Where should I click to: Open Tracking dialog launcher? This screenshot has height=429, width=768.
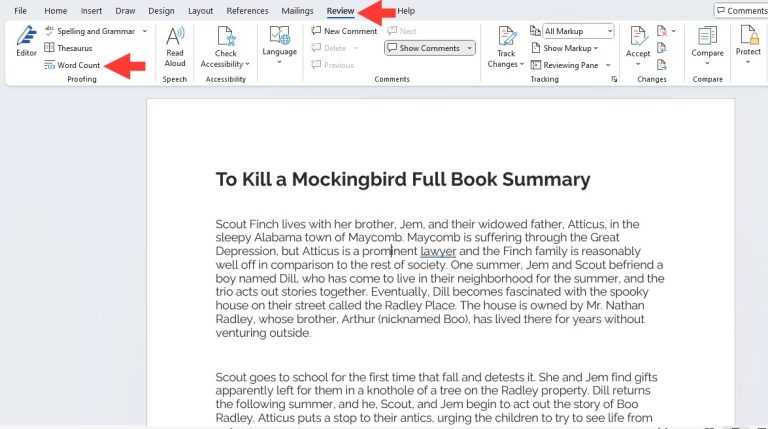pos(614,79)
